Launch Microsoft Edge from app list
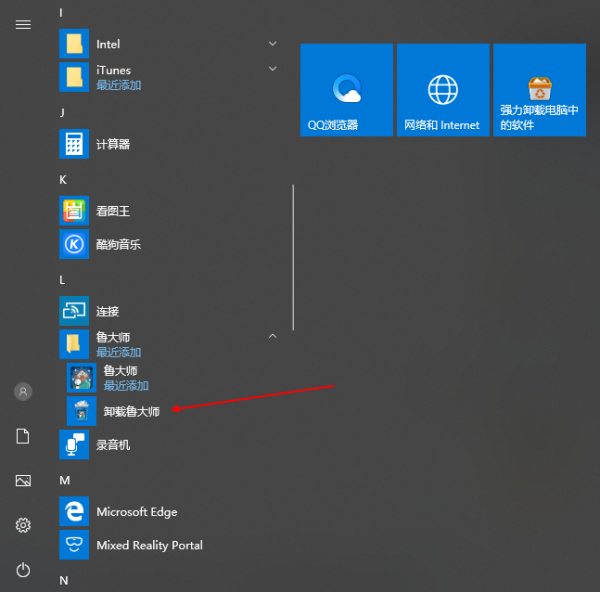Viewport: 600px width, 592px height. click(136, 512)
